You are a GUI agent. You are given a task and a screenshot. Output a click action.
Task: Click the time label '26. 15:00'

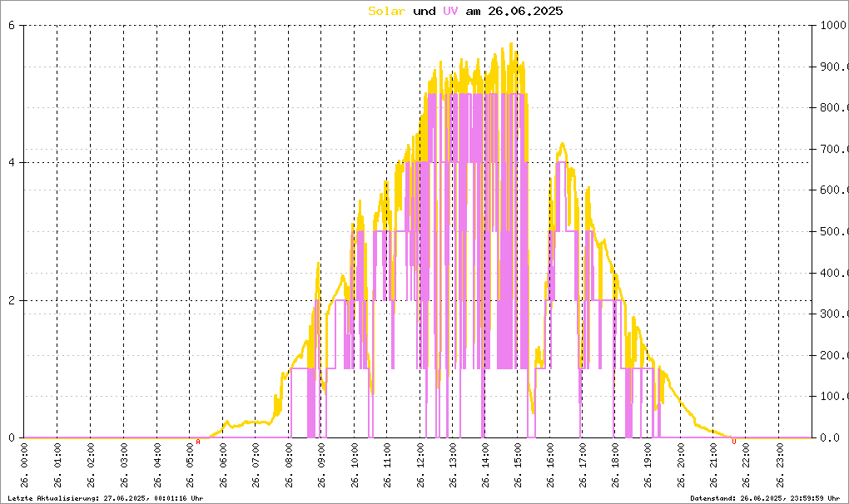point(519,466)
